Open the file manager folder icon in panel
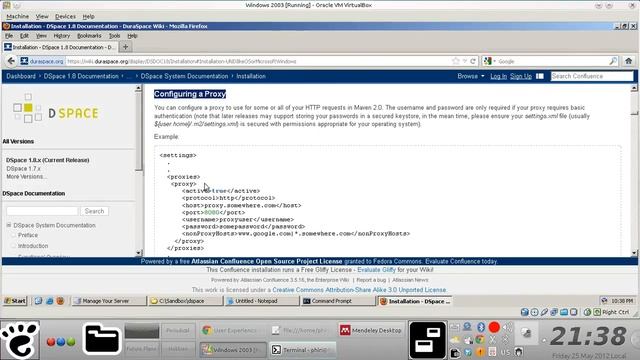 [x=102, y=339]
